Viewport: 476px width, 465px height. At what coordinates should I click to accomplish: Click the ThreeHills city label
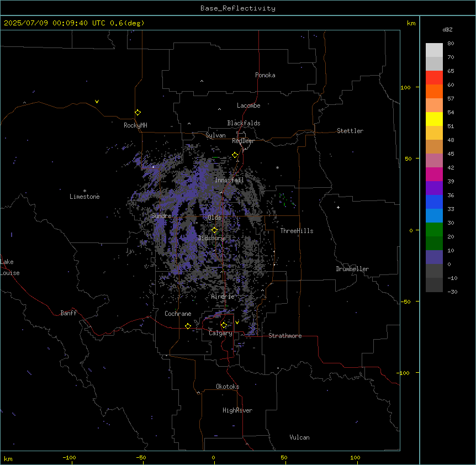[x=297, y=231]
